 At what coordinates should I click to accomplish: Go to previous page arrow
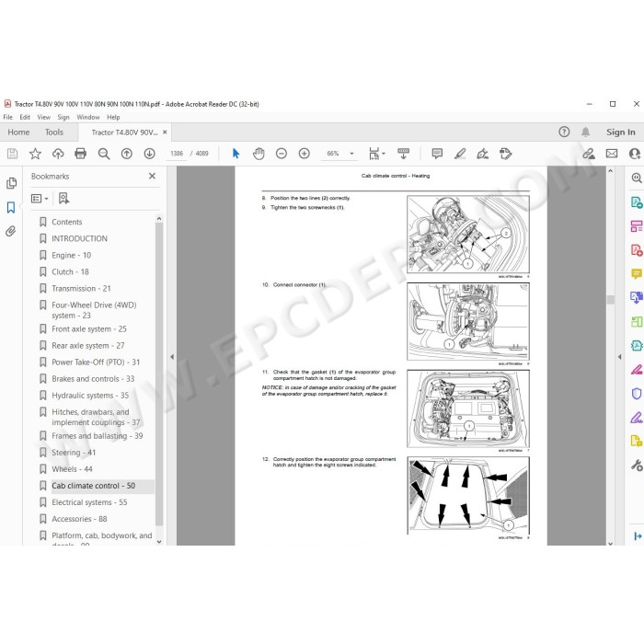click(127, 154)
